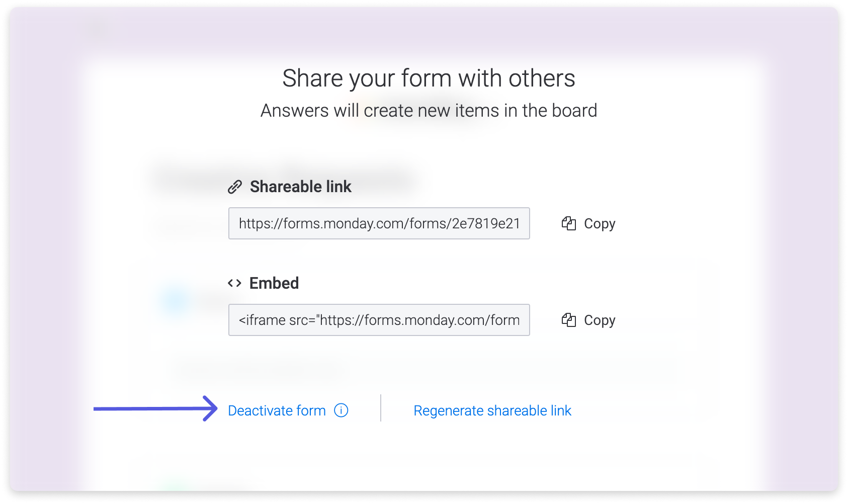
Task: Click the "Share your form with others" heading
Action: tap(429, 78)
